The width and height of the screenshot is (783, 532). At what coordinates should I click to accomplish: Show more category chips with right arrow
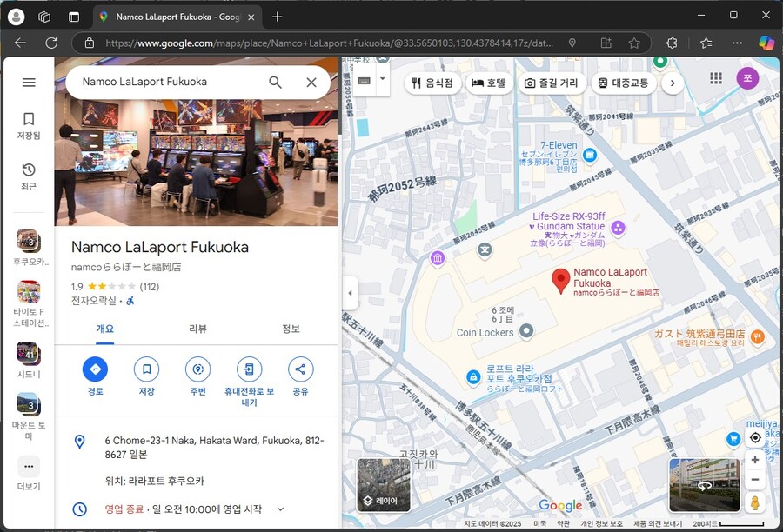(x=673, y=83)
